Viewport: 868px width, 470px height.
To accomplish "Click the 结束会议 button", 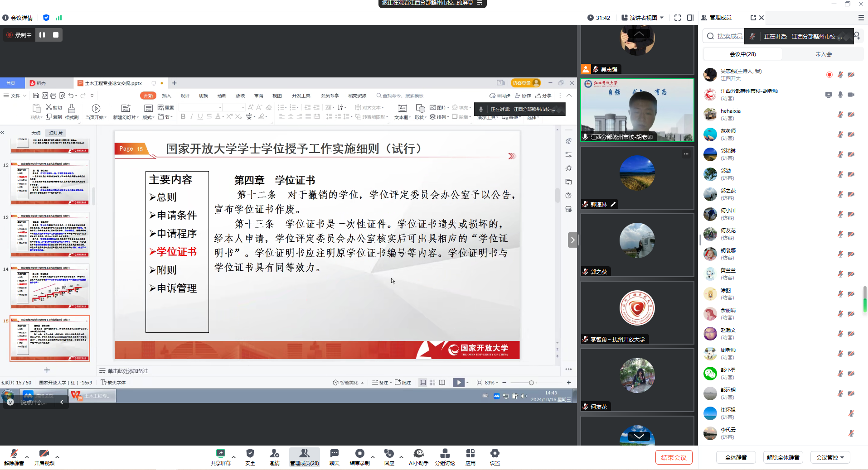I will (674, 457).
